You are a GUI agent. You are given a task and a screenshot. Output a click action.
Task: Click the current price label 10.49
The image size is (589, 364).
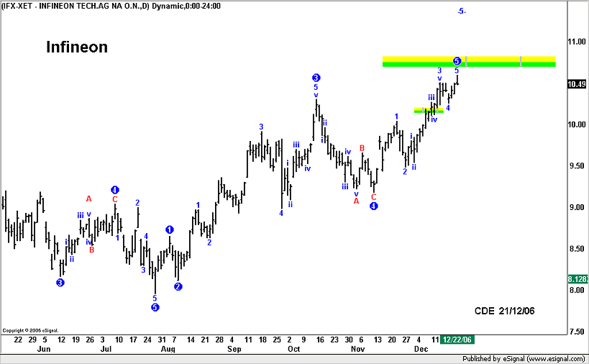[577, 84]
